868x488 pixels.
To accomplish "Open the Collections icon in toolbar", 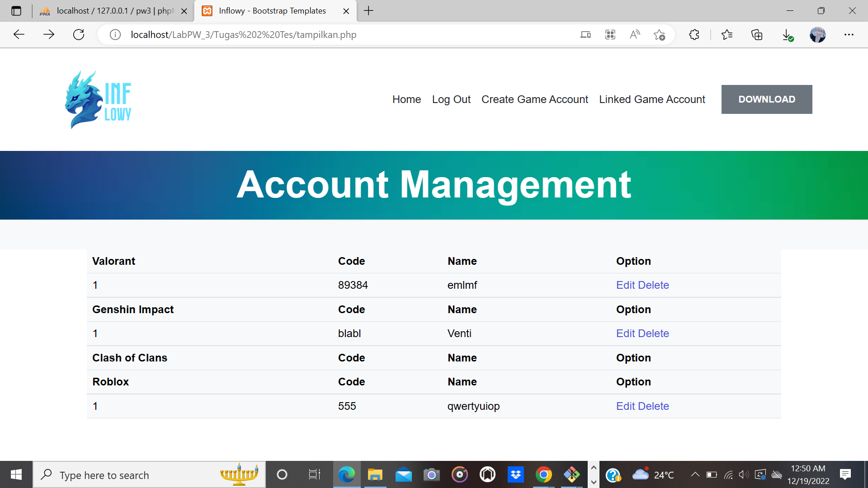I will tap(757, 35).
